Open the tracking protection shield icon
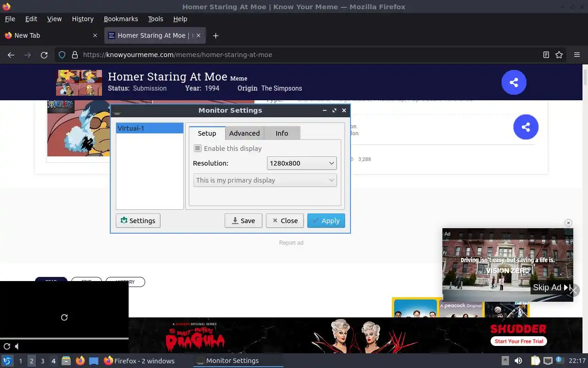 (62, 55)
